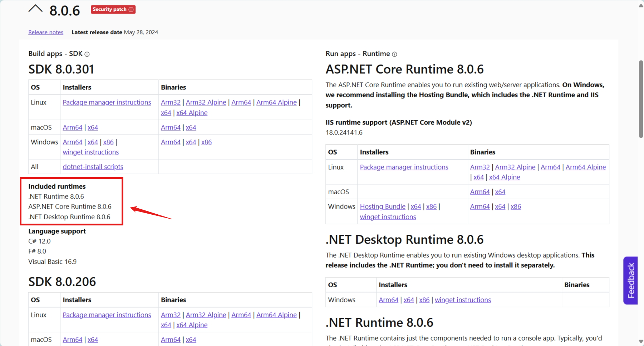This screenshot has width=644, height=346.
Task: Download ASP.NET Core Runtime Windows x86 binary
Action: pyautogui.click(x=516, y=206)
